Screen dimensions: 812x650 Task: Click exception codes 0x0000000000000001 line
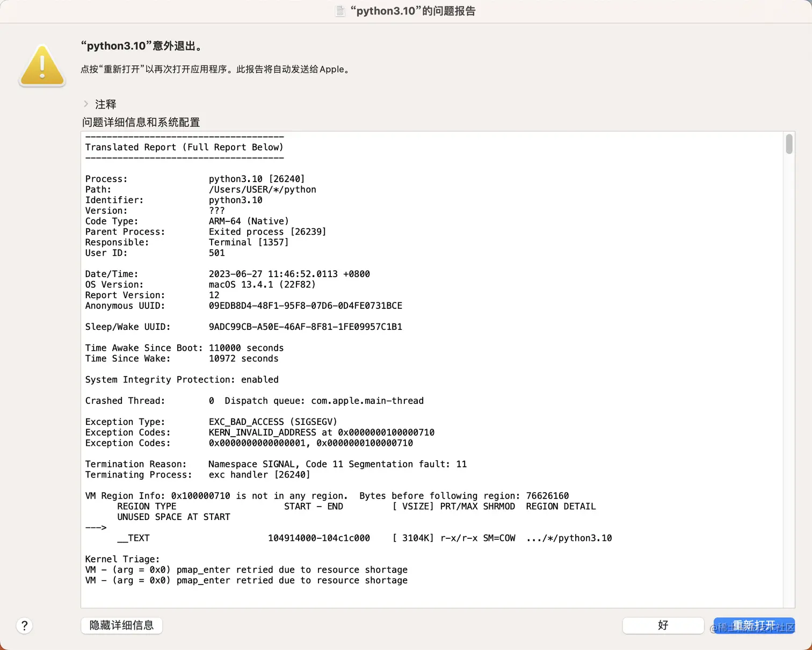coord(311,443)
